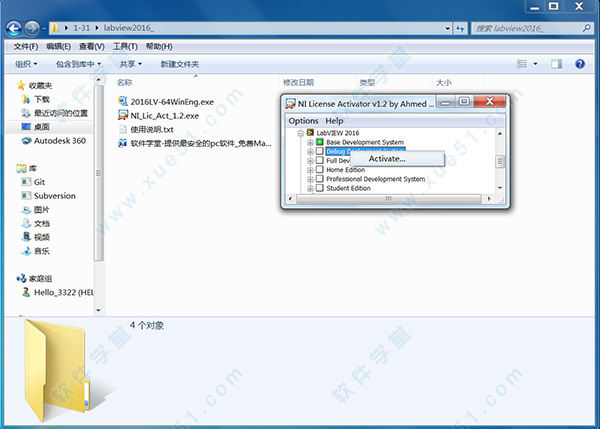Open the 帮助(H) menu
The width and height of the screenshot is (600, 429).
click(x=159, y=46)
